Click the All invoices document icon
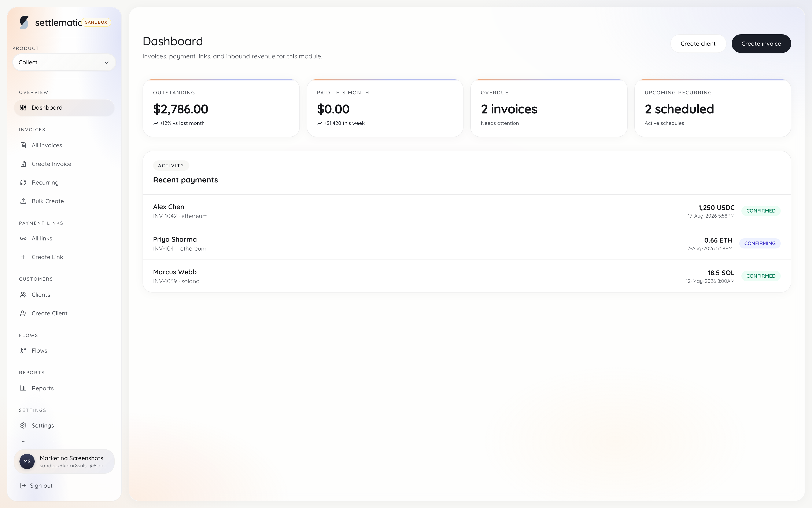 [x=23, y=145]
